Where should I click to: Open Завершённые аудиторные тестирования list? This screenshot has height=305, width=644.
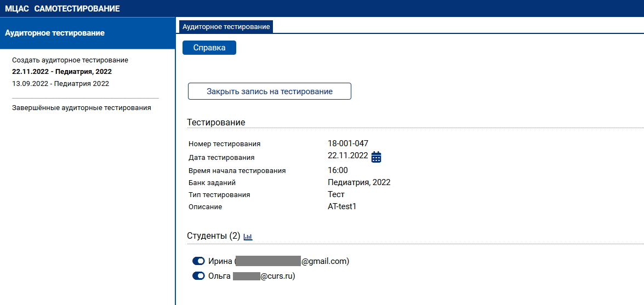pyautogui.click(x=81, y=108)
